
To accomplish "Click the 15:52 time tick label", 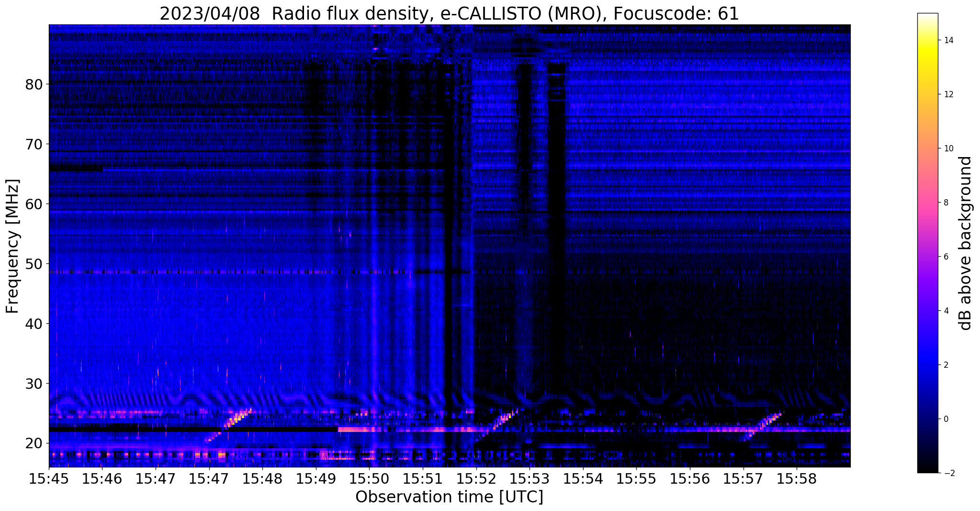I will (x=476, y=478).
